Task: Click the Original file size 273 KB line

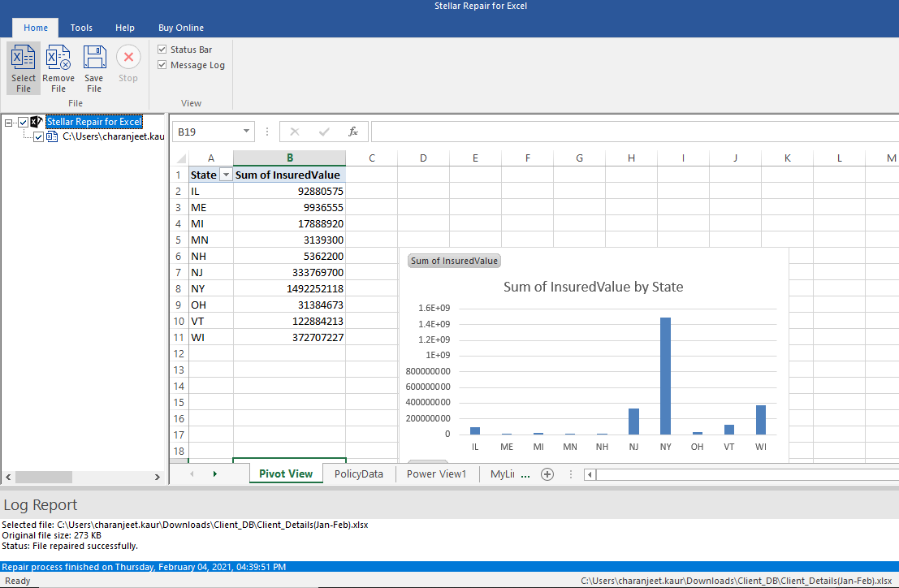Action: 52,535
